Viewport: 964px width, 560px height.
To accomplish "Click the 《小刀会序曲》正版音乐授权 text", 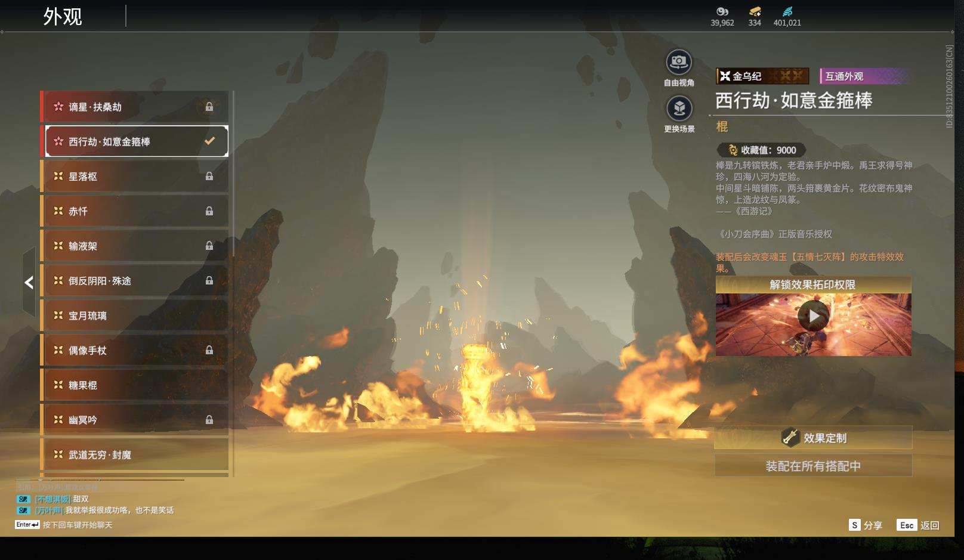I will [x=774, y=234].
